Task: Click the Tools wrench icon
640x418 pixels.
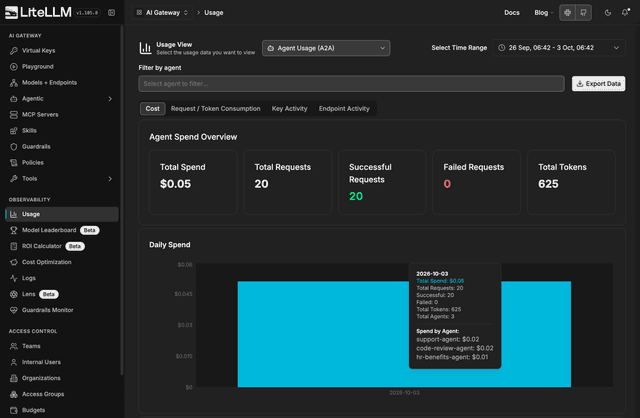Action: (x=13, y=178)
